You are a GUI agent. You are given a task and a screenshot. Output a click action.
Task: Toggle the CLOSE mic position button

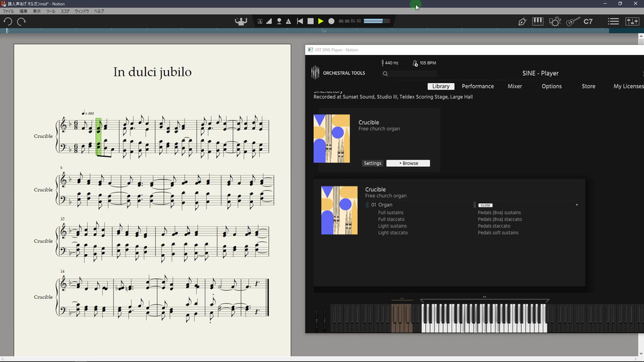coord(485,205)
